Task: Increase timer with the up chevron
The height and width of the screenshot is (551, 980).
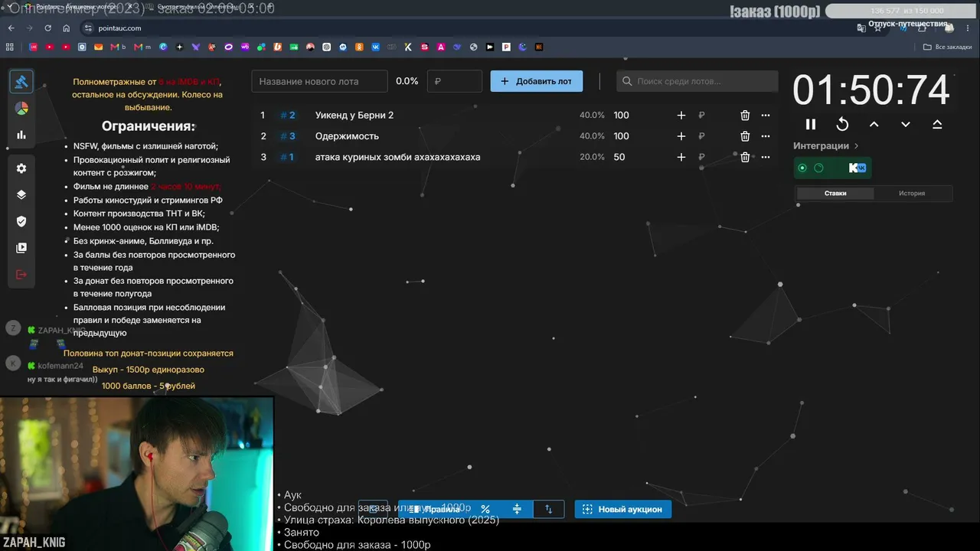Action: point(874,124)
